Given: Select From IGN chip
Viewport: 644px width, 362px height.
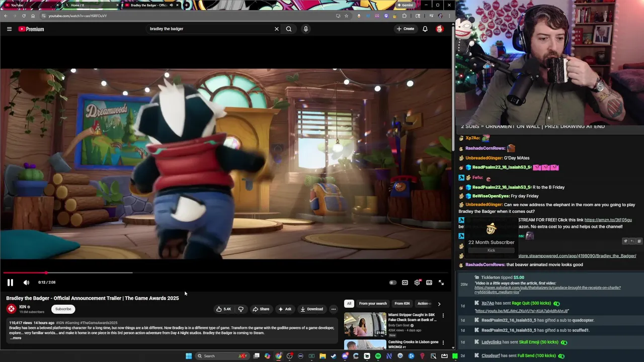Looking at the screenshot, I should tap(402, 304).
